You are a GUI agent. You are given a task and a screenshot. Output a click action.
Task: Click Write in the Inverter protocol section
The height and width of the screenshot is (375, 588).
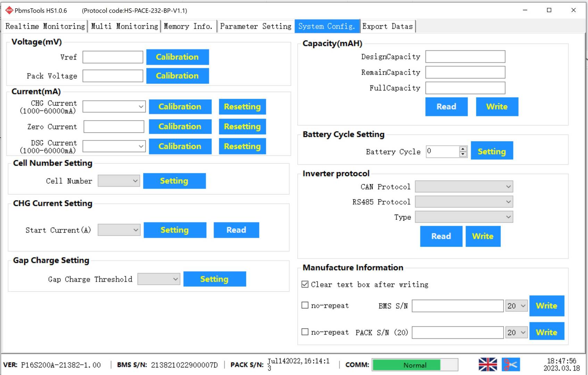[x=482, y=236]
